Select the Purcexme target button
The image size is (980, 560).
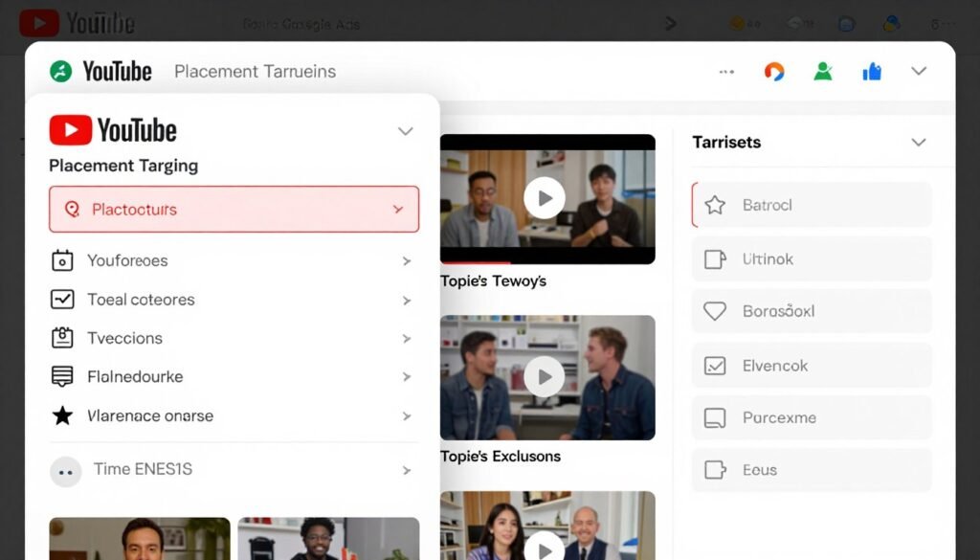[812, 417]
